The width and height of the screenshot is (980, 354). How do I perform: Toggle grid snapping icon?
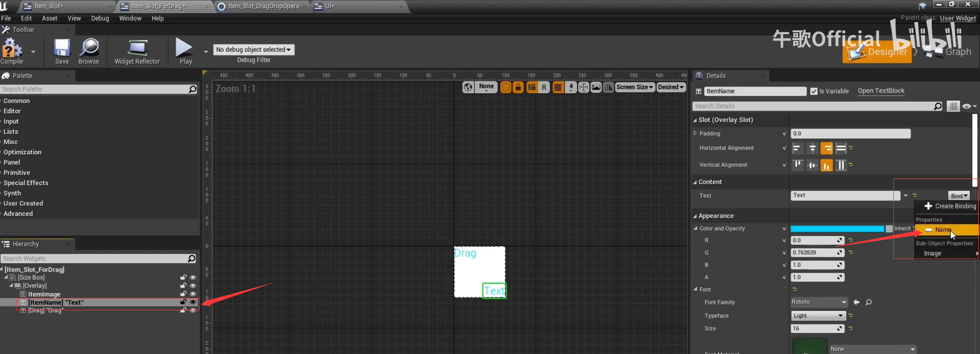(558, 87)
